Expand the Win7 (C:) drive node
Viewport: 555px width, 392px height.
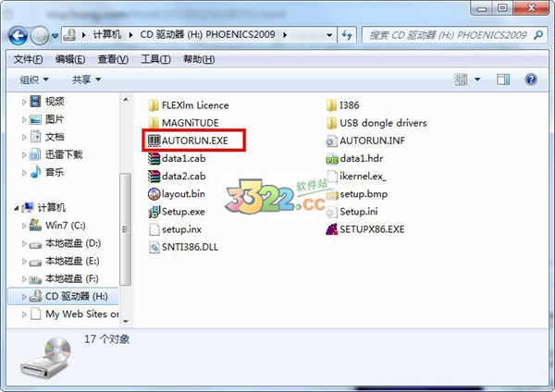pos(24,226)
